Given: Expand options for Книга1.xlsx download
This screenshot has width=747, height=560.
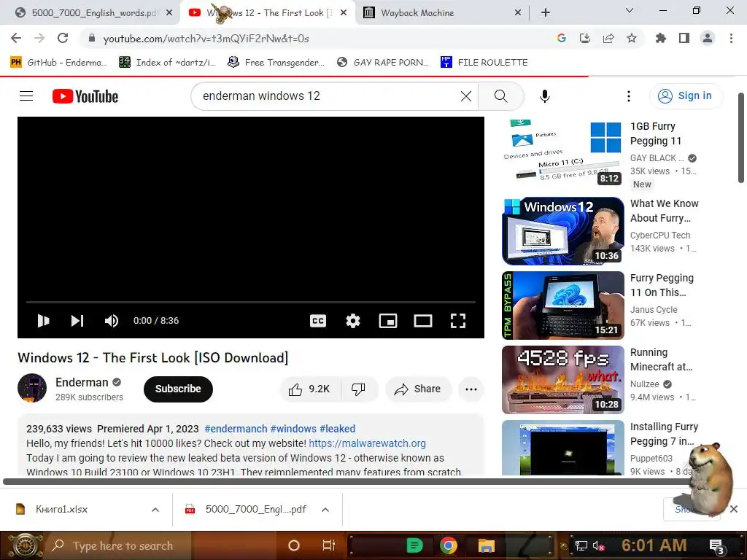Looking at the screenshot, I should (x=155, y=510).
